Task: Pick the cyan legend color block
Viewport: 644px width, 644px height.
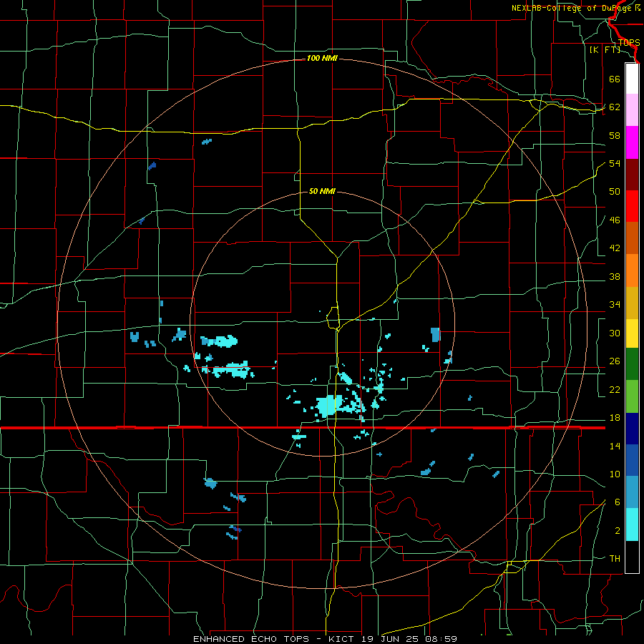Action: [632, 525]
